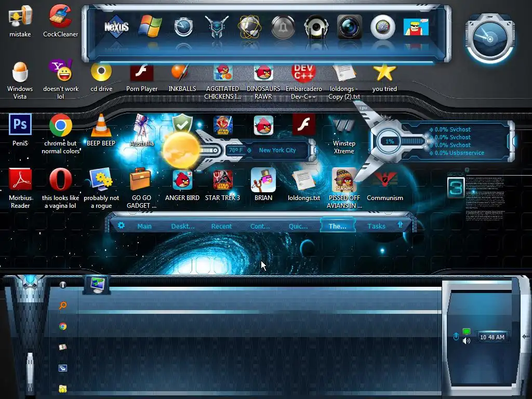
Task: Open the 'AGGITATED CHICKENS' Rio icon
Action: tap(222, 81)
